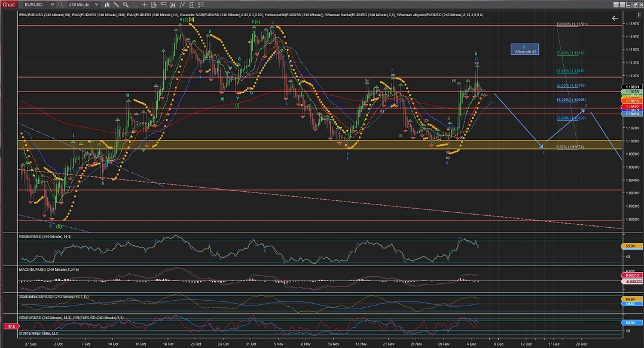The image size is (644, 348).
Task: Click the 23.60% (1.10320) Fibonacci label
Action: pos(571,118)
